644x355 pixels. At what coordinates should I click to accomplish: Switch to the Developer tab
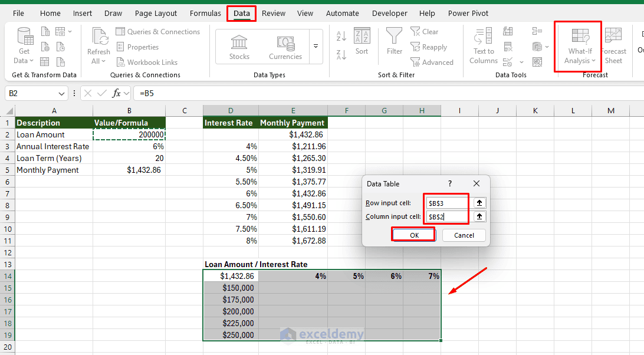[x=390, y=13]
